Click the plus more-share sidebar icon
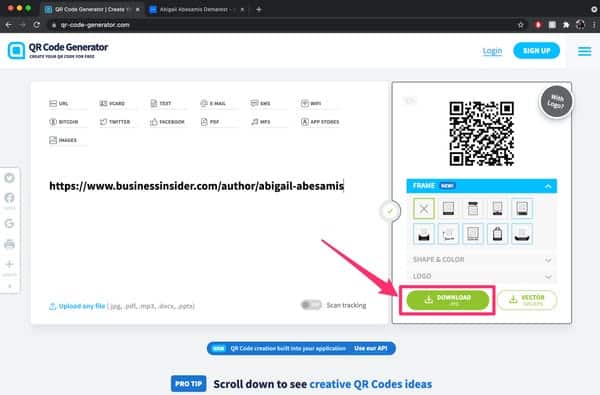The image size is (600, 395). tap(10, 264)
